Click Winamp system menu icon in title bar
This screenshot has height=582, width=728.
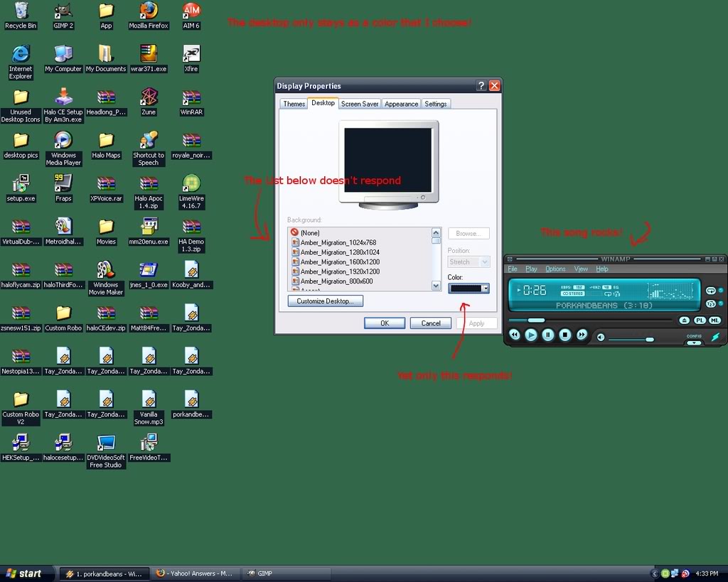tap(509, 259)
